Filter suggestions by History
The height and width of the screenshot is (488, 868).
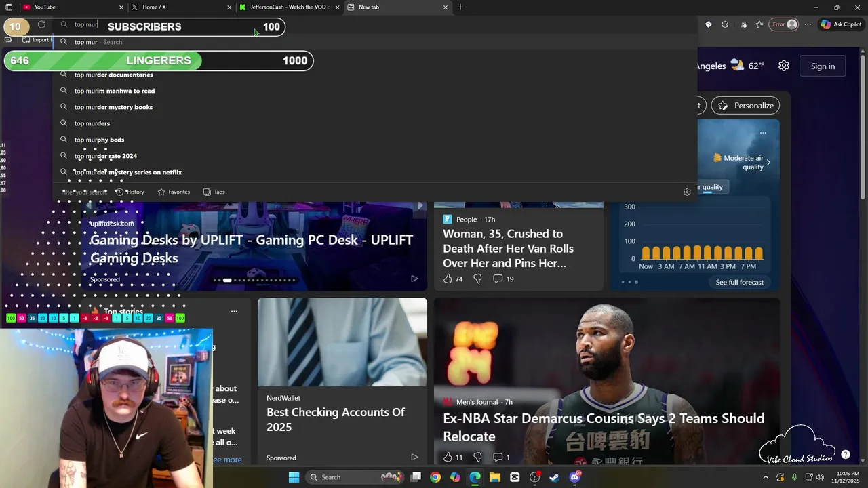130,192
